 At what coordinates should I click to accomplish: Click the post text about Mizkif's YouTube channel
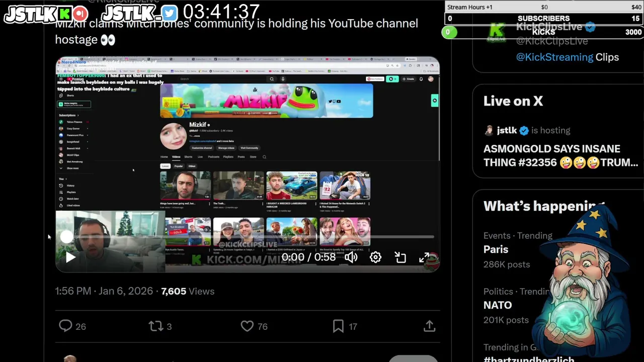[236, 32]
